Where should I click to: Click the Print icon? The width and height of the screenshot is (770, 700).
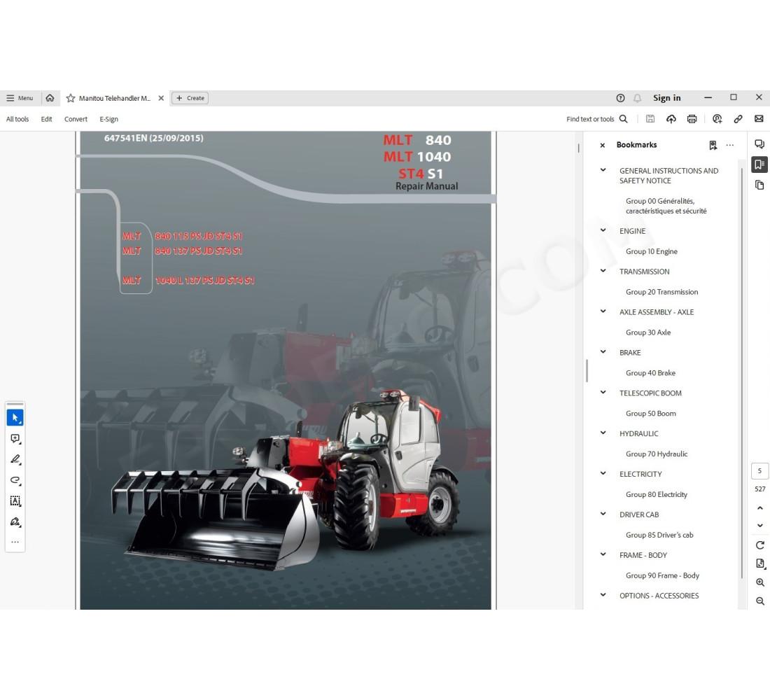(x=692, y=119)
